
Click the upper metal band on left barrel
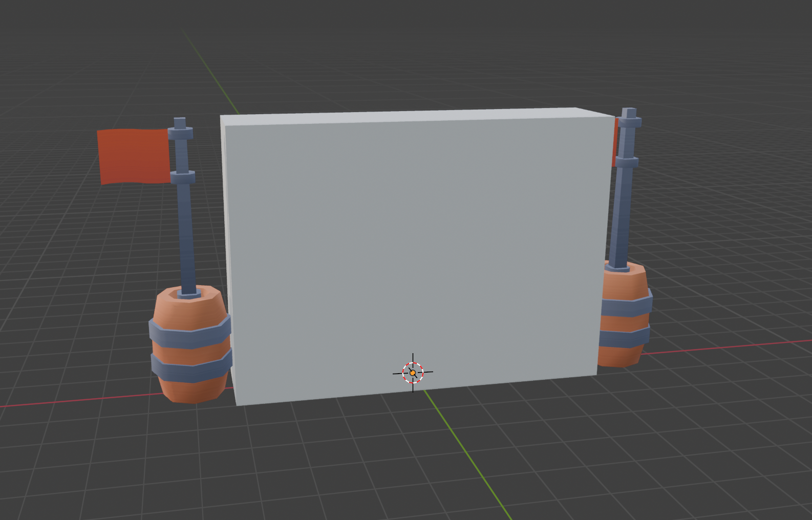click(x=190, y=331)
